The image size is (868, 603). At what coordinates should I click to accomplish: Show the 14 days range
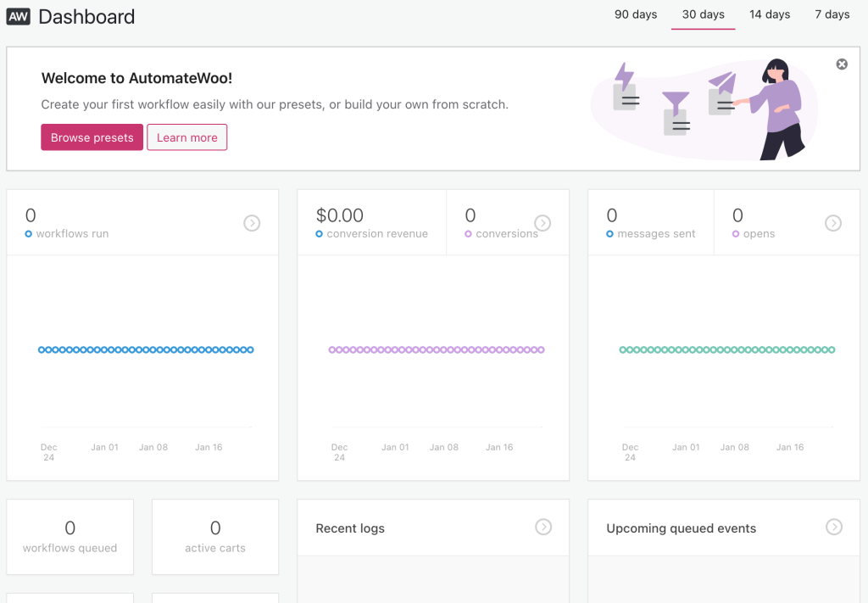[770, 14]
